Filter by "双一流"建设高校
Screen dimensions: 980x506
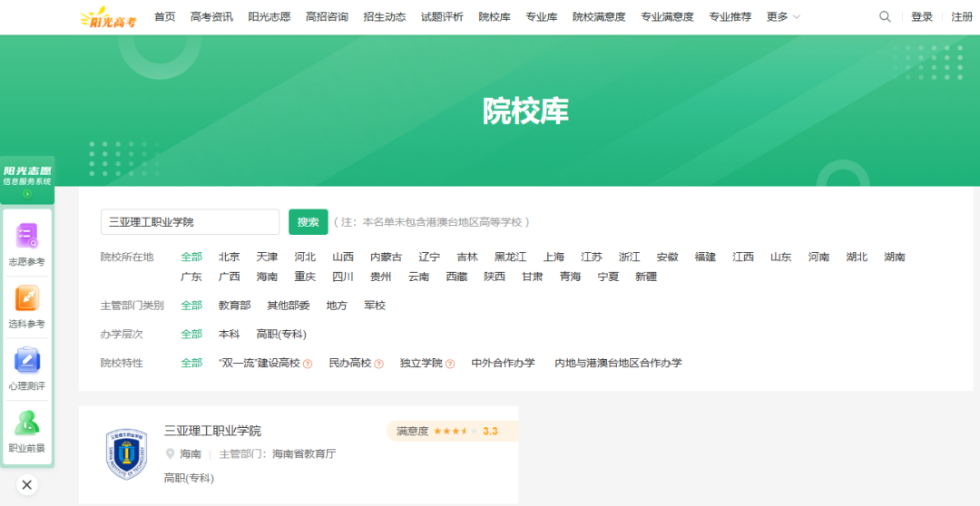[260, 363]
